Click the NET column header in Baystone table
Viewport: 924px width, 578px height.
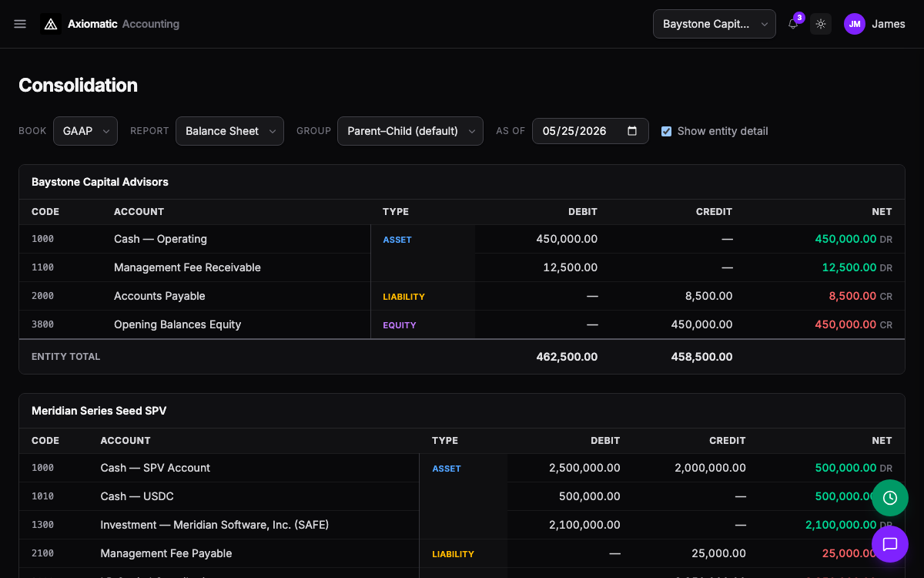tap(882, 212)
